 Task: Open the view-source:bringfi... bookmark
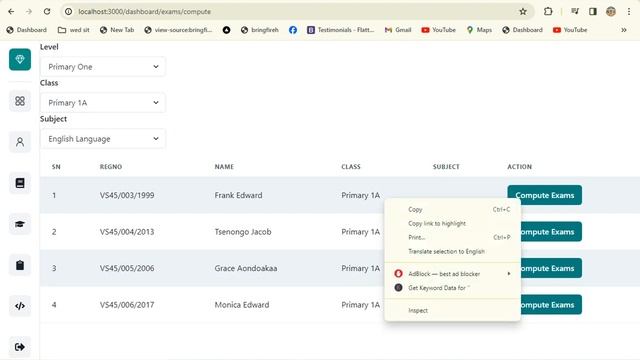pos(178,30)
